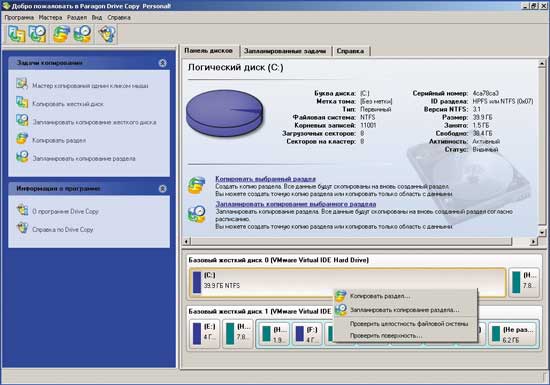Click the Размер value 39.9 ГБ
Image resolution: width=550 pixels, height=385 pixels.
(482, 117)
